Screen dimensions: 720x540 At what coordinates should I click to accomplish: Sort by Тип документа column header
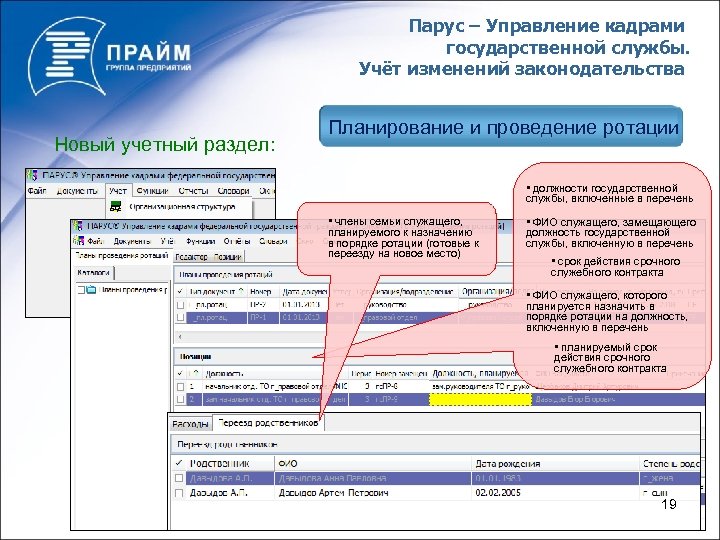pyautogui.click(x=216, y=292)
